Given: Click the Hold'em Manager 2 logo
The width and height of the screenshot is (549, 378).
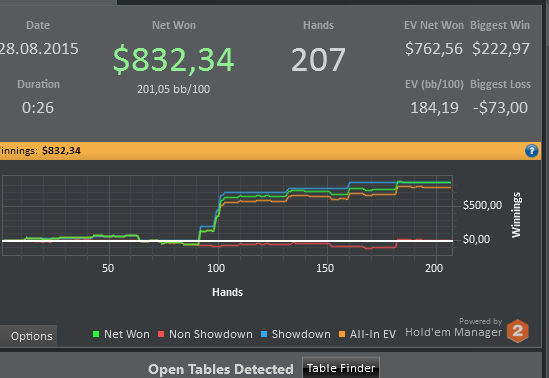Looking at the screenshot, I should tap(517, 331).
